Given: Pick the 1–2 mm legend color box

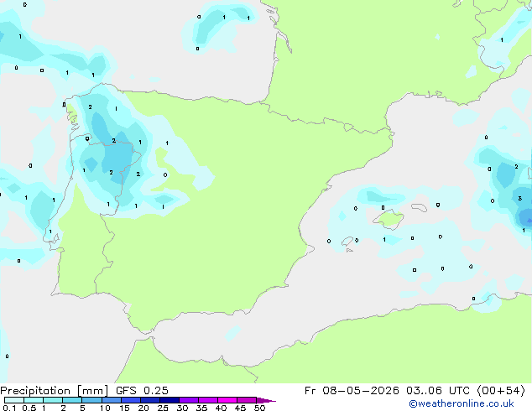Looking at the screenshot, I should 53,400.
